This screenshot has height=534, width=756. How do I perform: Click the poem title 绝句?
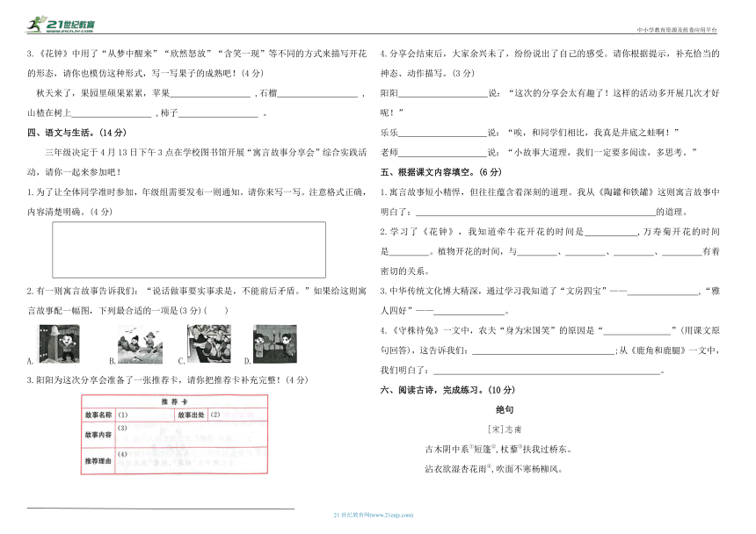505,410
